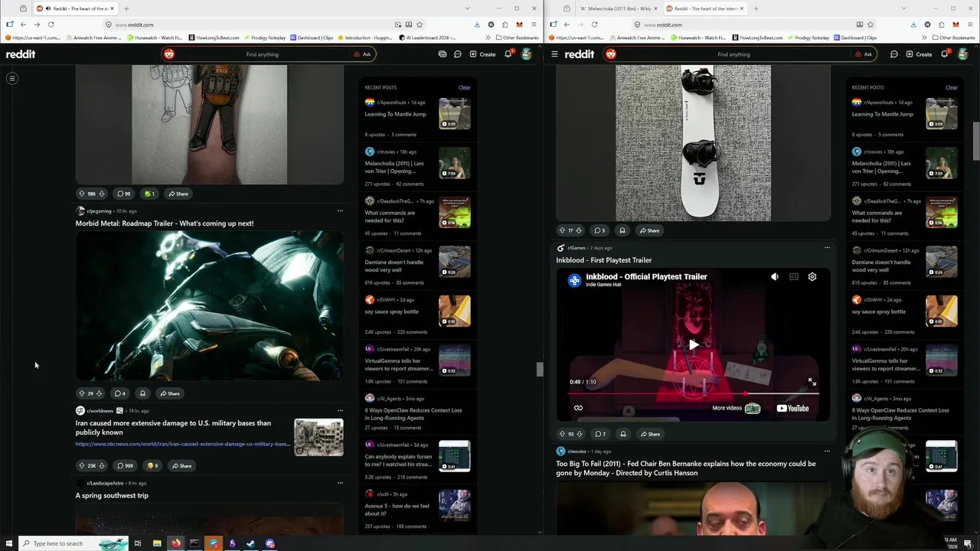Open comments on Iran military bases post
The image size is (980, 551).
[x=124, y=465]
